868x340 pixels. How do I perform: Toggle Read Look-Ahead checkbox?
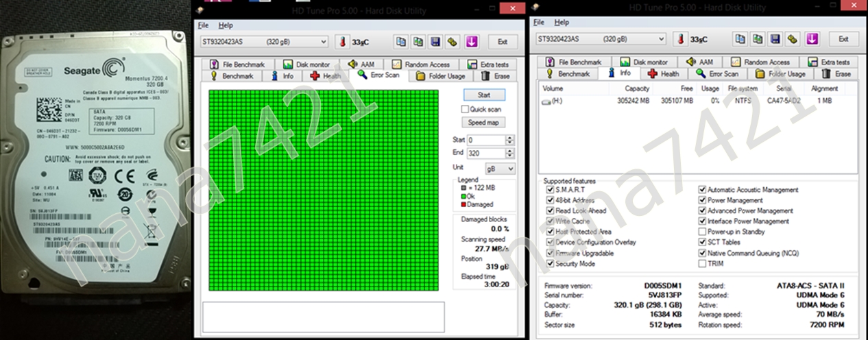tap(551, 211)
